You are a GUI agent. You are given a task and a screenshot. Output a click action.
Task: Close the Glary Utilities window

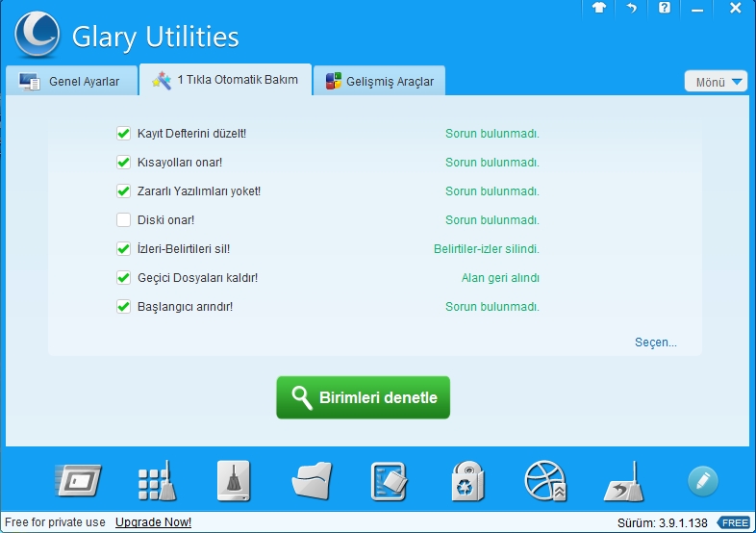pyautogui.click(x=735, y=8)
